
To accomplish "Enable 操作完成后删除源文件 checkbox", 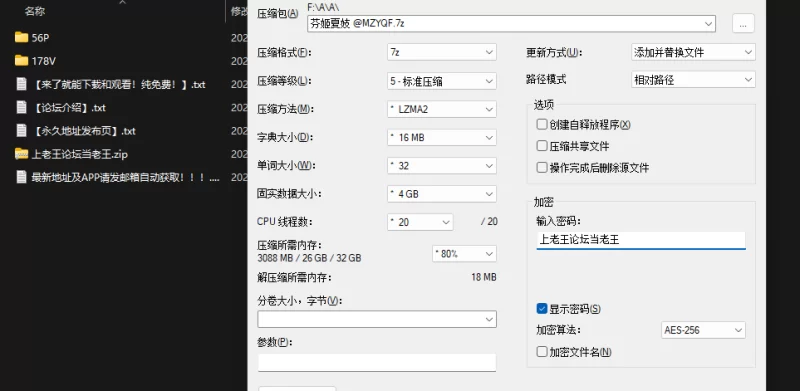I will [x=542, y=167].
